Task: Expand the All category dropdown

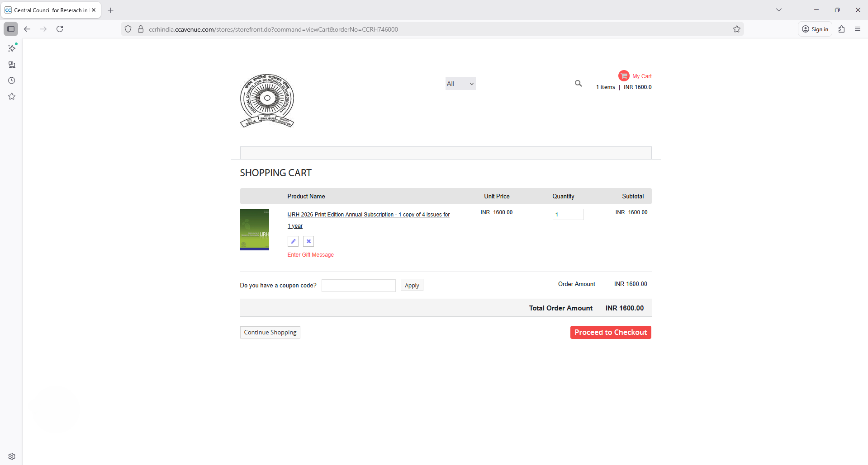Action: pos(460,84)
